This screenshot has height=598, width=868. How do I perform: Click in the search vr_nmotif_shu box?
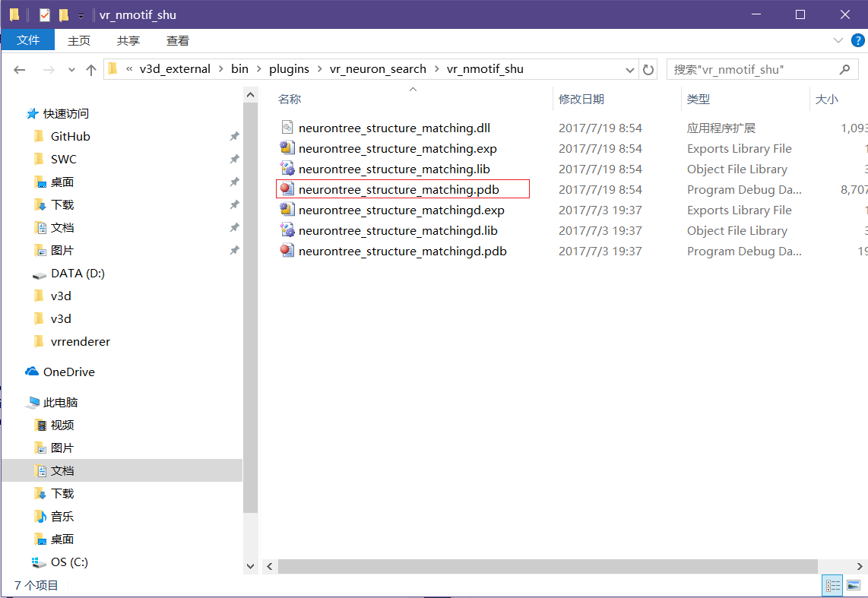tap(752, 69)
